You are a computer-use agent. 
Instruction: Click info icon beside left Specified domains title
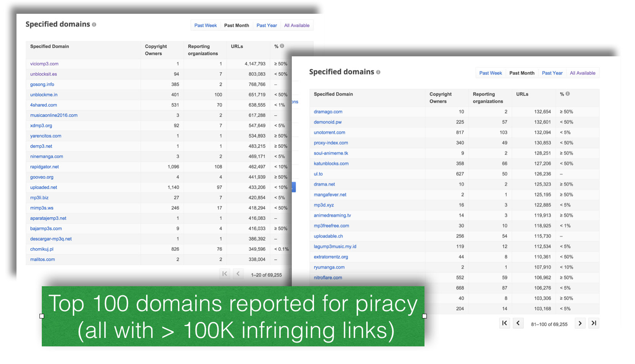[x=94, y=25]
